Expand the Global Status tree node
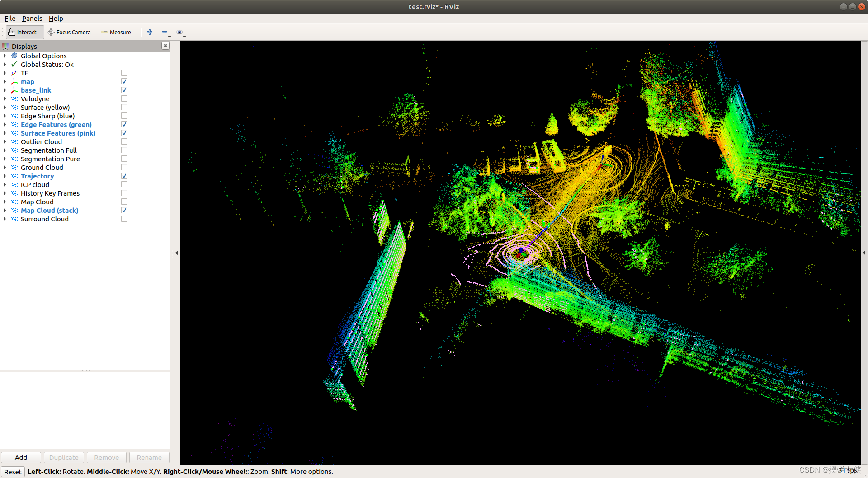The width and height of the screenshot is (868, 478). click(5, 64)
